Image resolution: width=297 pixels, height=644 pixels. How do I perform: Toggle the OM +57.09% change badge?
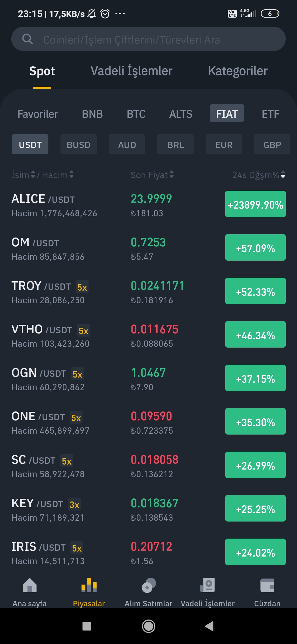pyautogui.click(x=255, y=247)
